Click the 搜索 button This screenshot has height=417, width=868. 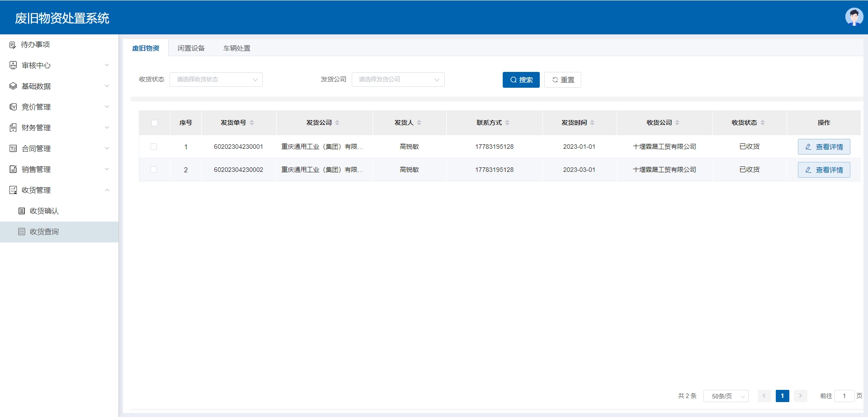pyautogui.click(x=521, y=80)
